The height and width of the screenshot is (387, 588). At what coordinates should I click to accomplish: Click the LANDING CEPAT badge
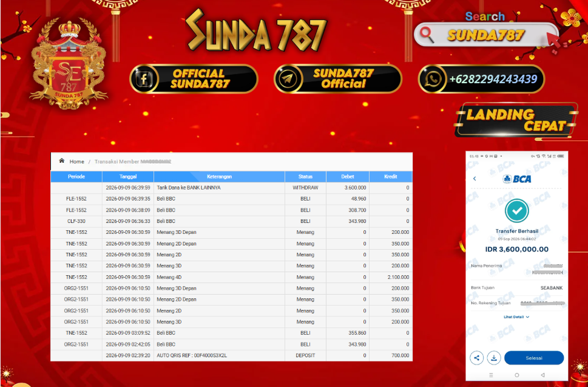[516, 120]
